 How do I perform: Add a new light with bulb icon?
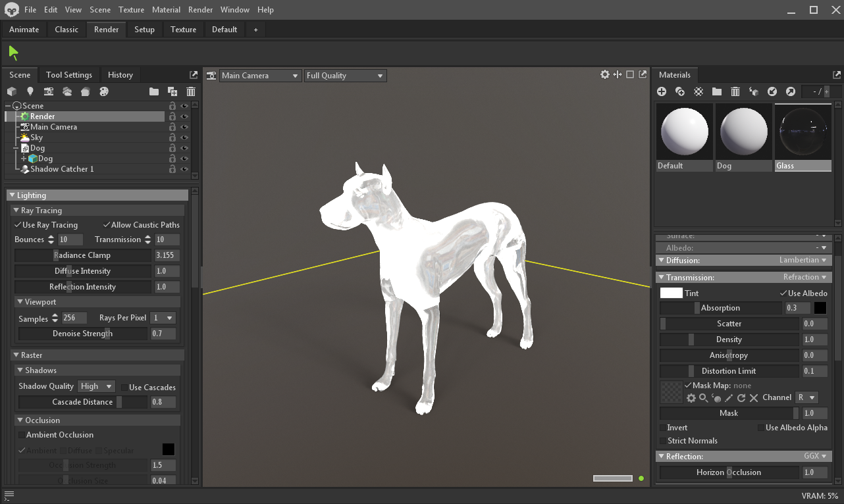[x=30, y=91]
